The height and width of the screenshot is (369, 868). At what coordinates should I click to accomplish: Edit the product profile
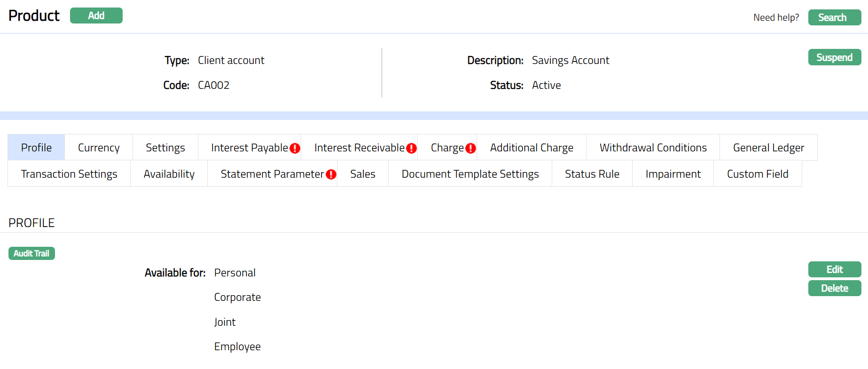834,269
